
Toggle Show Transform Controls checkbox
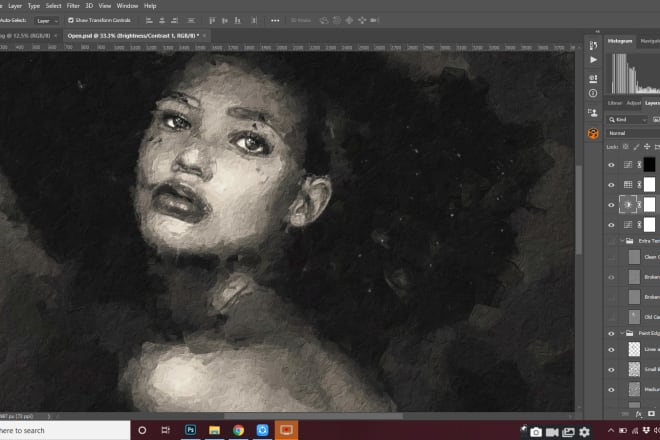coord(71,20)
